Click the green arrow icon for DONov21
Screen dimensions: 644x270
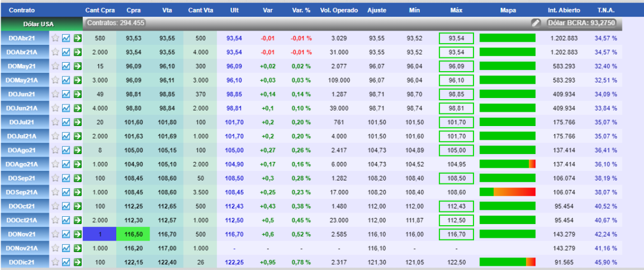click(78, 234)
